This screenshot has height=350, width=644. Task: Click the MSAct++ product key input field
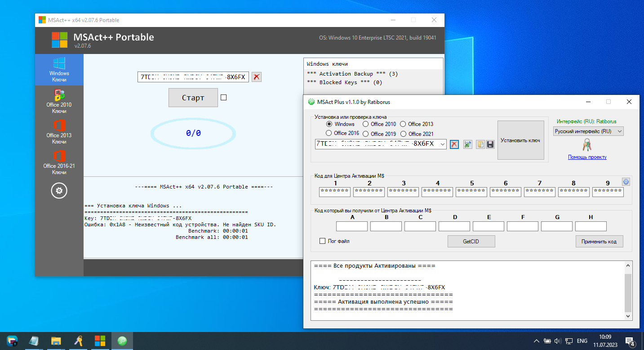click(x=193, y=77)
